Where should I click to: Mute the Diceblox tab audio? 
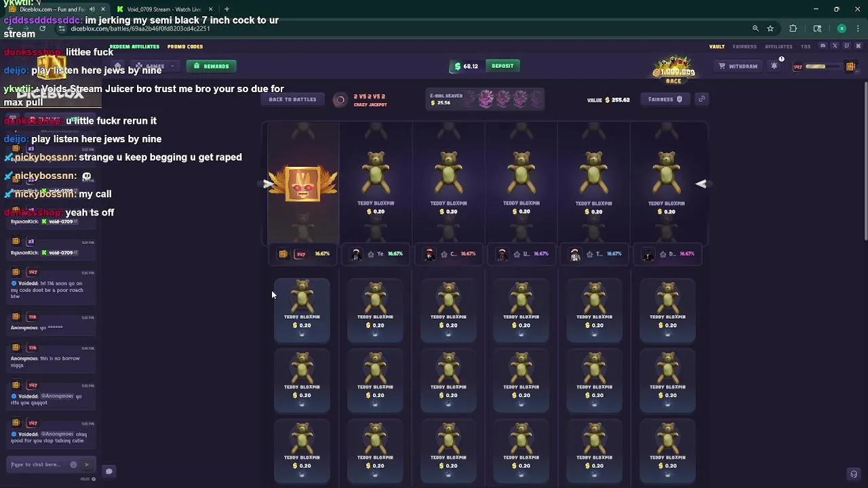[x=92, y=9]
